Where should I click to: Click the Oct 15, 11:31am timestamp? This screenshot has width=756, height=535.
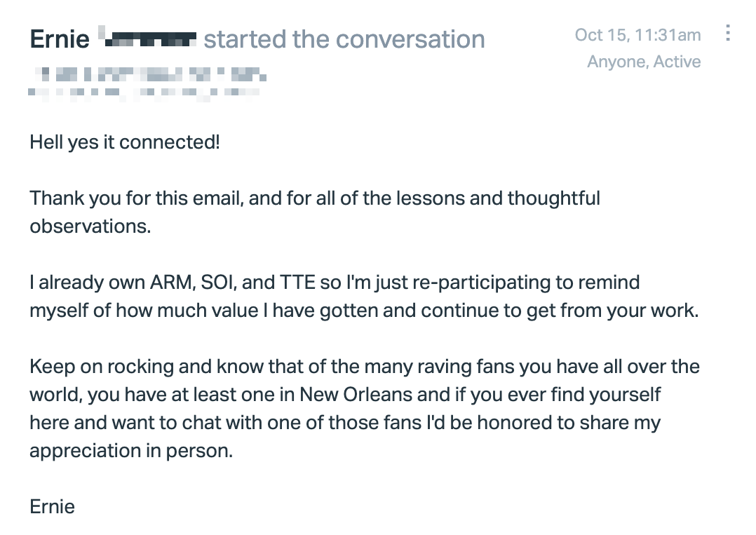(x=637, y=34)
